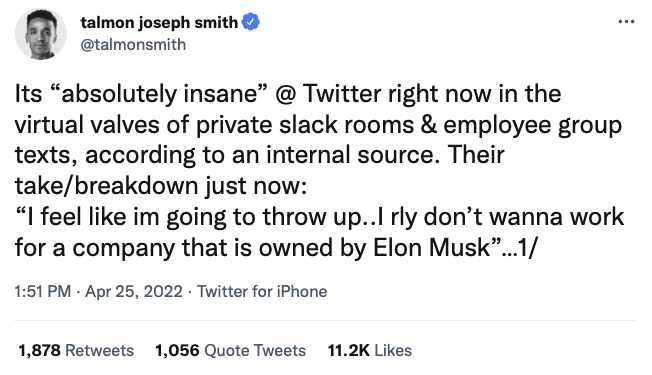This screenshot has width=652, height=375.
Task: Open talmon joseph smith's profile photo
Action: point(41,34)
